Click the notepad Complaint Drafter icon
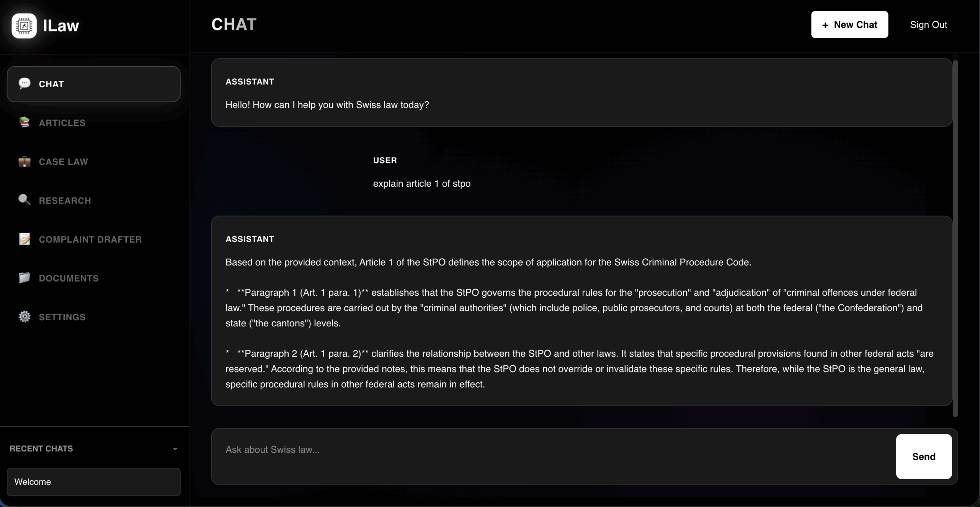Image resolution: width=980 pixels, height=507 pixels. 24,239
